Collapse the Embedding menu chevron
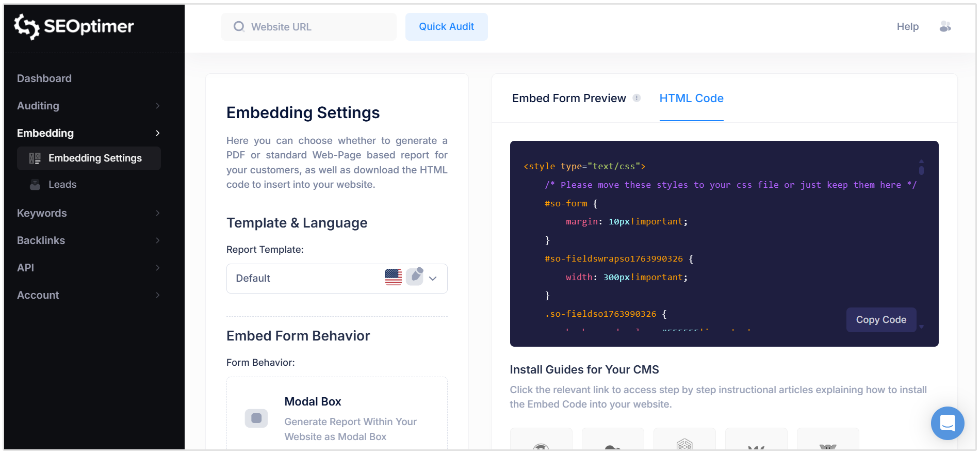This screenshot has height=454, width=980. coord(158,133)
